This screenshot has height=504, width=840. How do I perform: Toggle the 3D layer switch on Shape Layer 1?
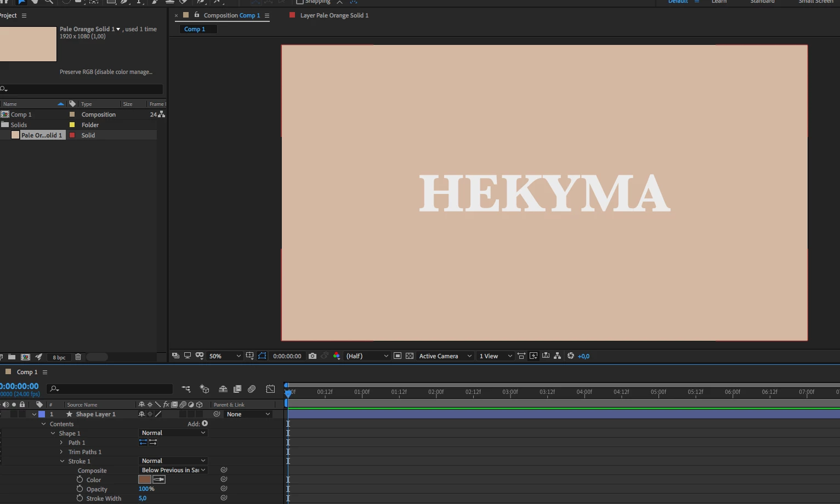click(x=199, y=414)
